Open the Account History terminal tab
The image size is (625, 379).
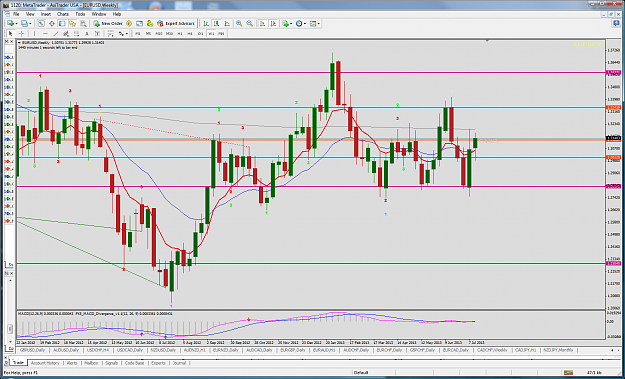pos(45,363)
